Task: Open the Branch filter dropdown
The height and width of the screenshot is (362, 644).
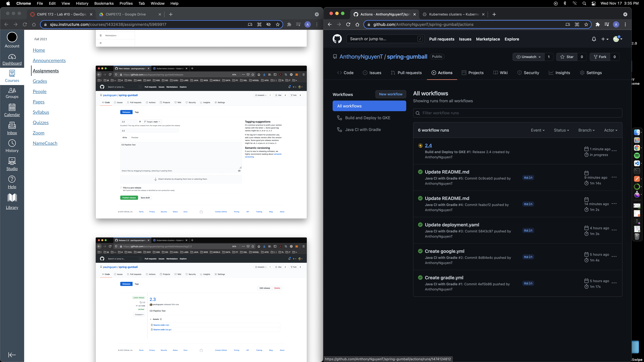Action: (x=586, y=130)
